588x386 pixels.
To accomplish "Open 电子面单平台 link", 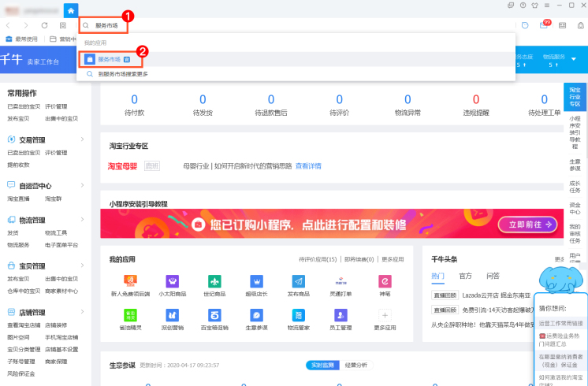I will 61,245.
